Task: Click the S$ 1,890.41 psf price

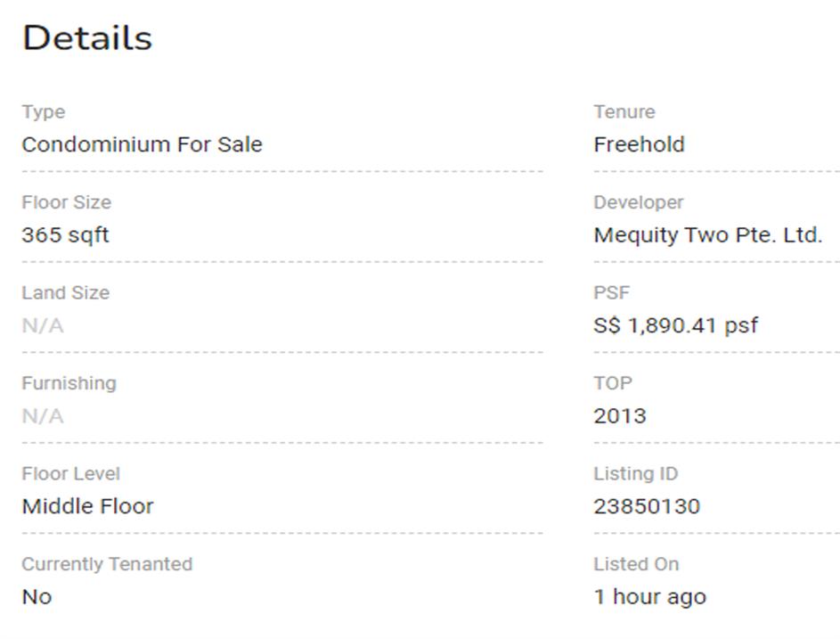Action: coord(675,325)
